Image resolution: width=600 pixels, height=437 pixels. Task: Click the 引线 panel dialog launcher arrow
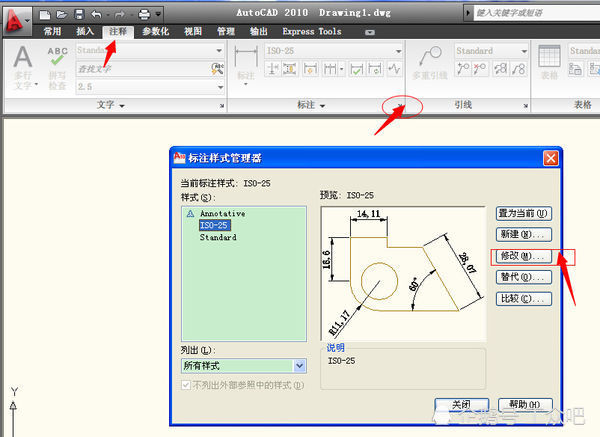point(526,106)
